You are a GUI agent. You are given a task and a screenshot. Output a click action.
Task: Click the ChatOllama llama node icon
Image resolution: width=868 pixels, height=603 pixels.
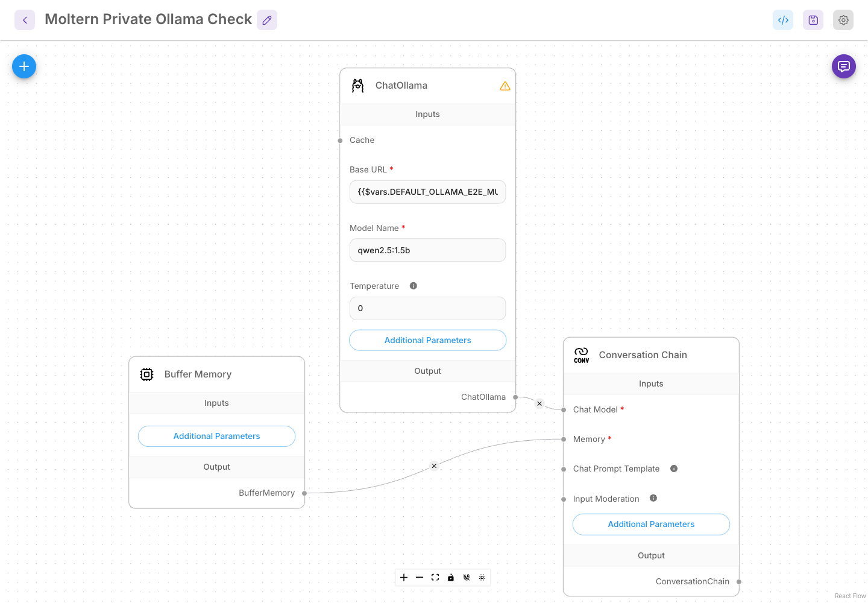point(358,86)
